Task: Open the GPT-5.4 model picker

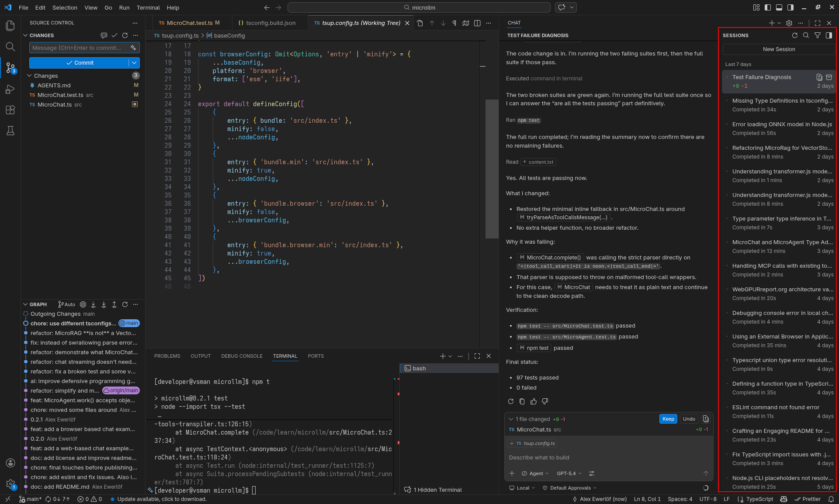Action: click(569, 473)
